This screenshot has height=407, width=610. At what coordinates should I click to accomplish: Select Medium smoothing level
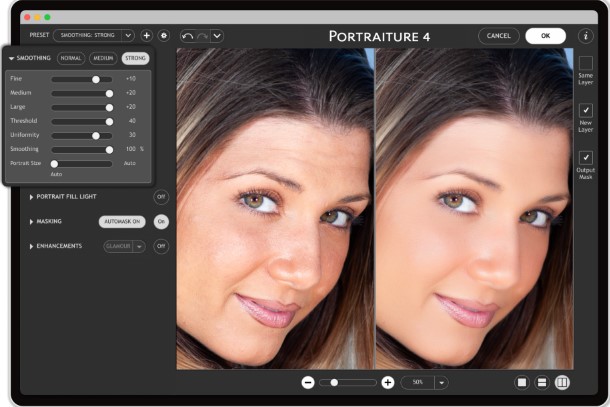click(x=103, y=58)
